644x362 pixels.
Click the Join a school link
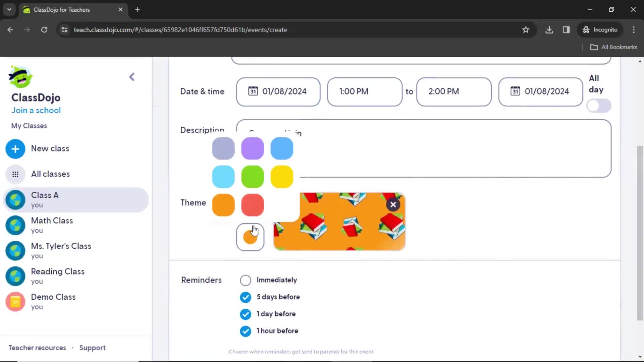click(x=36, y=110)
